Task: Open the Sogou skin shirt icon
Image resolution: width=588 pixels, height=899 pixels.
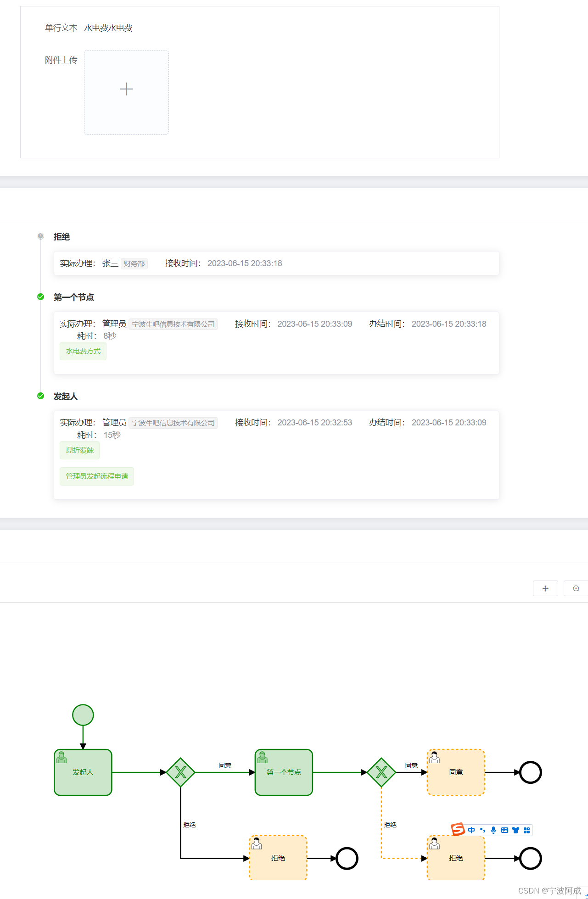Action: 515,830
